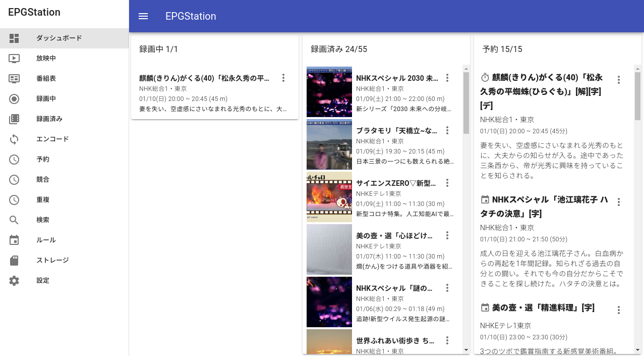Open エンコード page in sidebar
644x356 pixels.
click(65, 139)
